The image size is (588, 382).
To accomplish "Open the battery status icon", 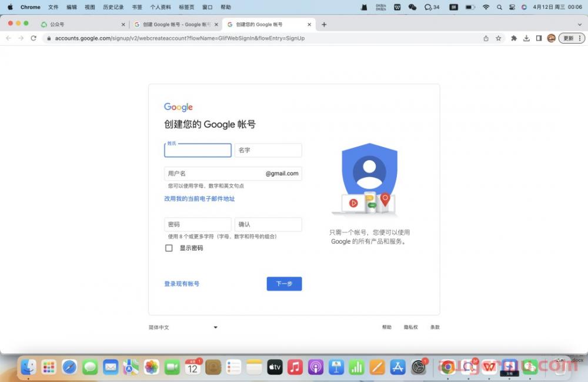I will tap(470, 7).
